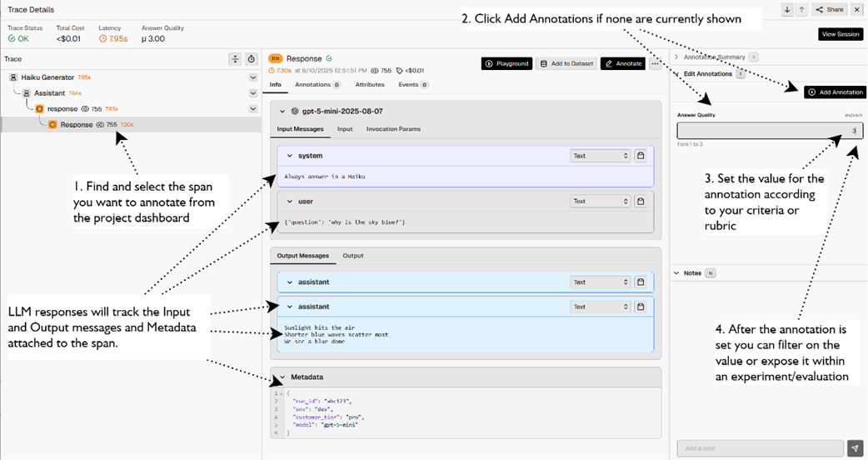Open the three-dots more options menu
Screen dimensions: 868x460
[x=656, y=63]
